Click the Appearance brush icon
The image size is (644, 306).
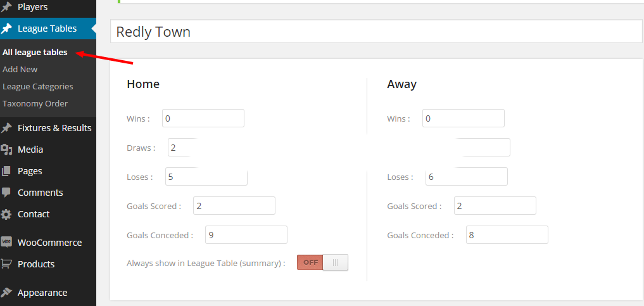7,293
